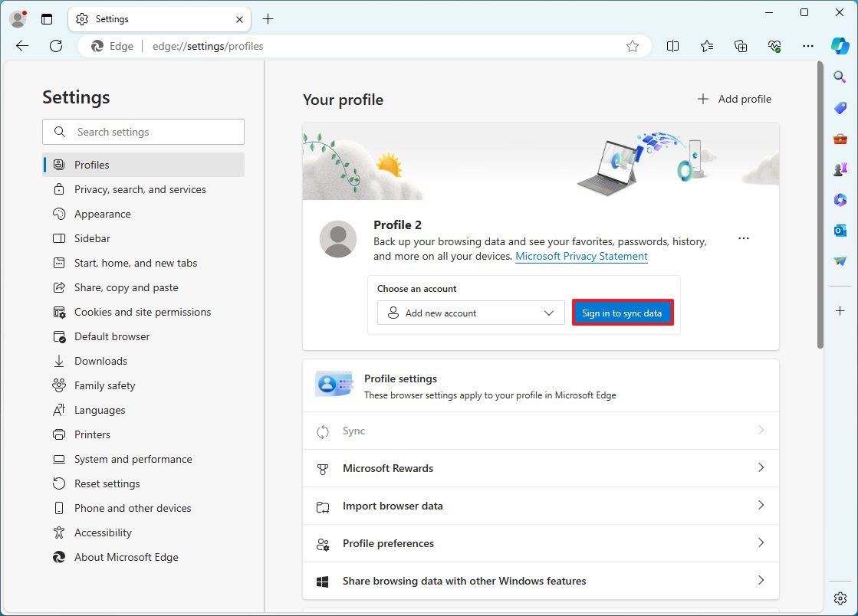This screenshot has width=858, height=616.
Task: Click inside the Search settings field
Action: tap(143, 132)
